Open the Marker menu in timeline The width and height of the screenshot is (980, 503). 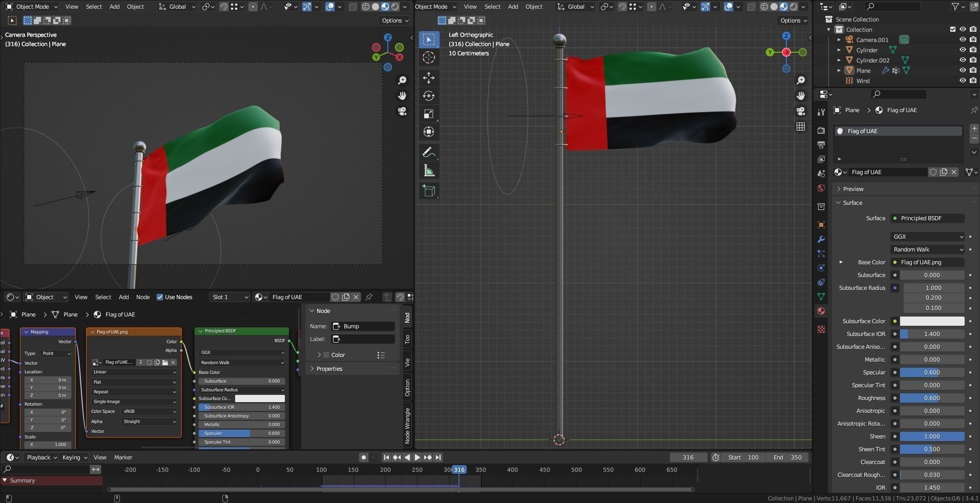click(x=123, y=457)
